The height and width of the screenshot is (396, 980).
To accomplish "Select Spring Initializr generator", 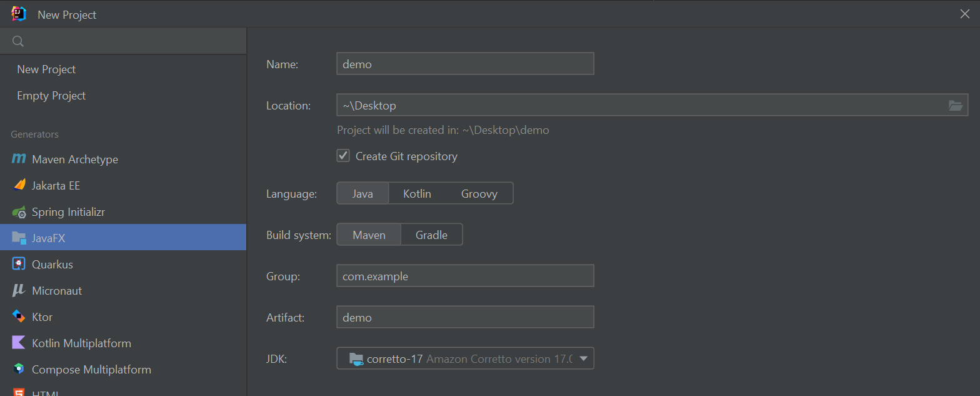I will (x=123, y=211).
